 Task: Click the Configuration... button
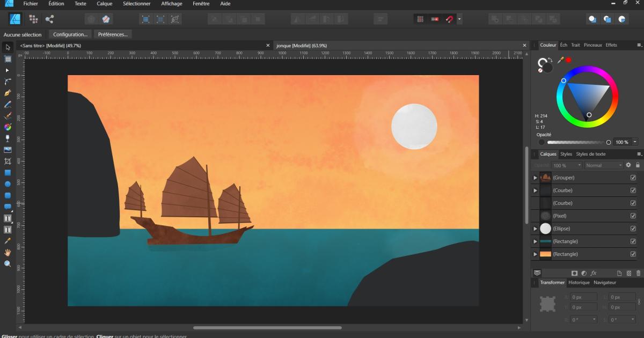[x=70, y=34]
